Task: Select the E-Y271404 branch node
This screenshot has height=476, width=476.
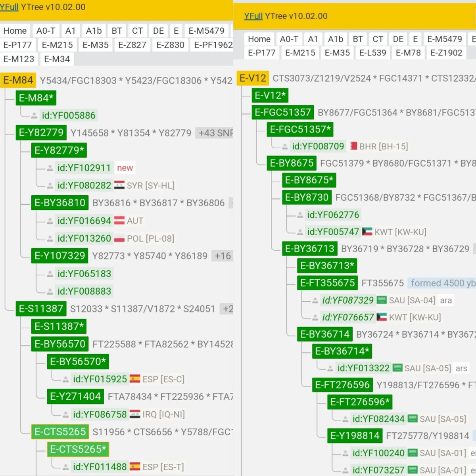Action: 75,396
